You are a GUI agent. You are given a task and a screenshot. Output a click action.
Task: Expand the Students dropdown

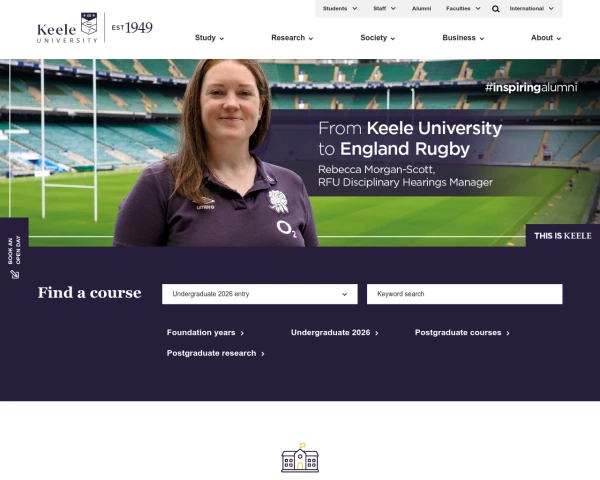pos(340,8)
